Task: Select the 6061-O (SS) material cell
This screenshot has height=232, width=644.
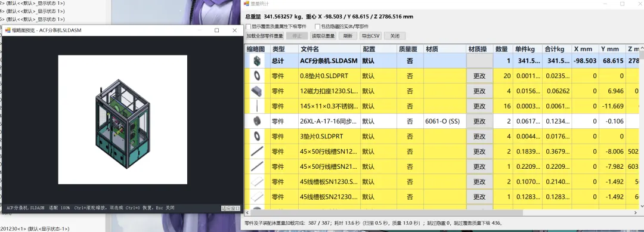Action: click(445, 122)
